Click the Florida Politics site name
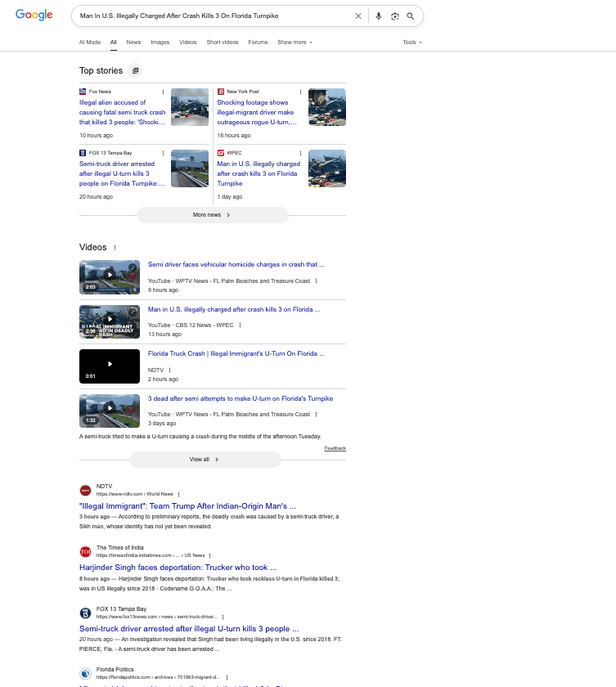The image size is (616, 687). (115, 670)
